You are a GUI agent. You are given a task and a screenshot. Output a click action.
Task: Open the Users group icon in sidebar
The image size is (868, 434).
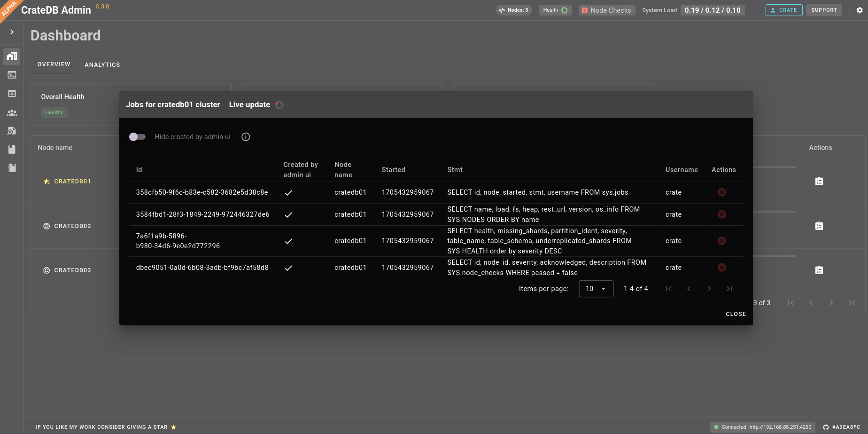click(x=12, y=113)
